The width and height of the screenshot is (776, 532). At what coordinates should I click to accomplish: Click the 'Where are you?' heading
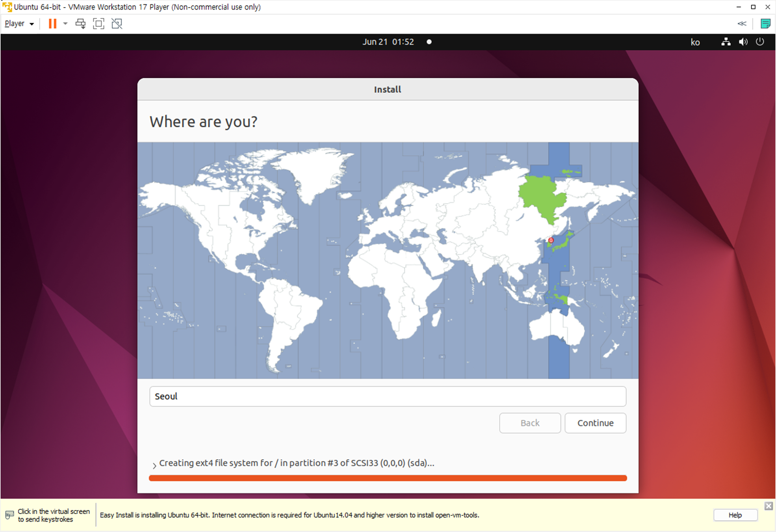click(203, 122)
